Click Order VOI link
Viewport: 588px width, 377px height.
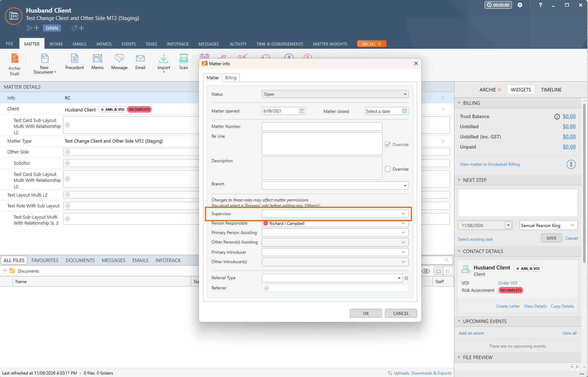pyautogui.click(x=508, y=283)
